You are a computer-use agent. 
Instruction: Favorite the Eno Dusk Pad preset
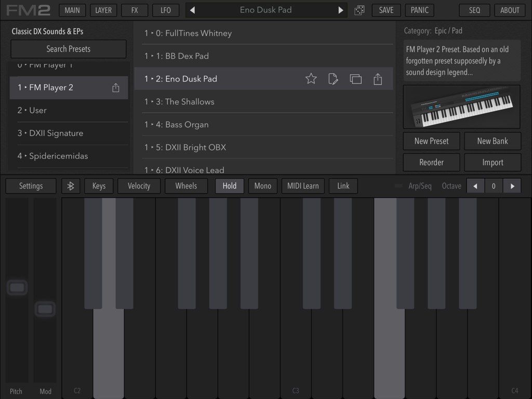[311, 78]
